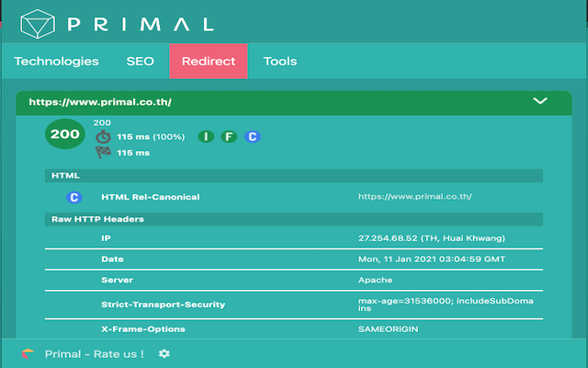588x368 pixels.
Task: Click the PRIMAL wordmark text
Action: pos(141,25)
